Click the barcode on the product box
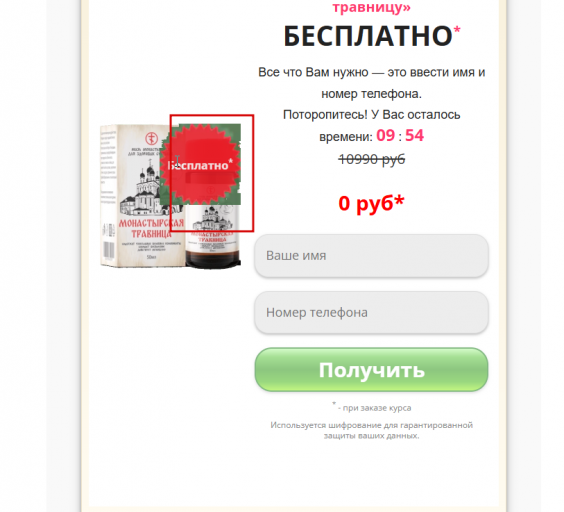The width and height of the screenshot is (564, 512). click(x=109, y=250)
